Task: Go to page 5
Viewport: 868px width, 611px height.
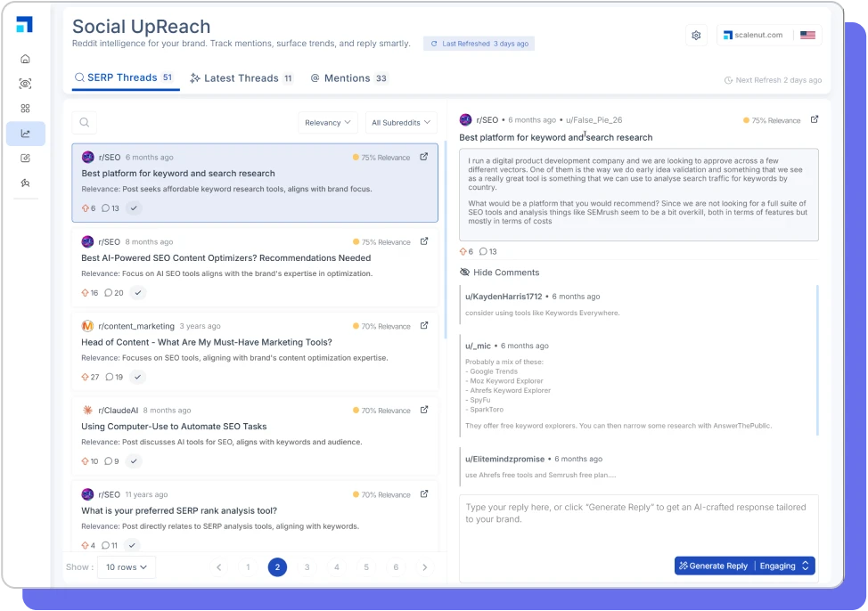Action: coord(366,567)
